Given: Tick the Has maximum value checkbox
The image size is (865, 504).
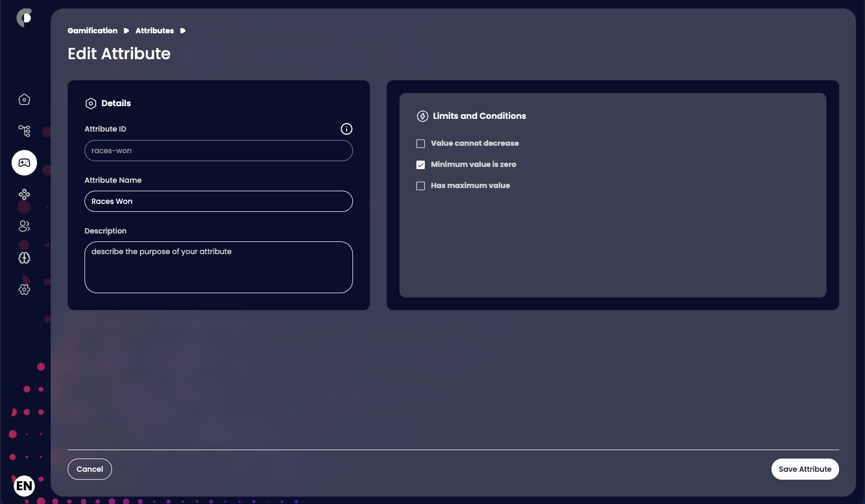Looking at the screenshot, I should 421,186.
